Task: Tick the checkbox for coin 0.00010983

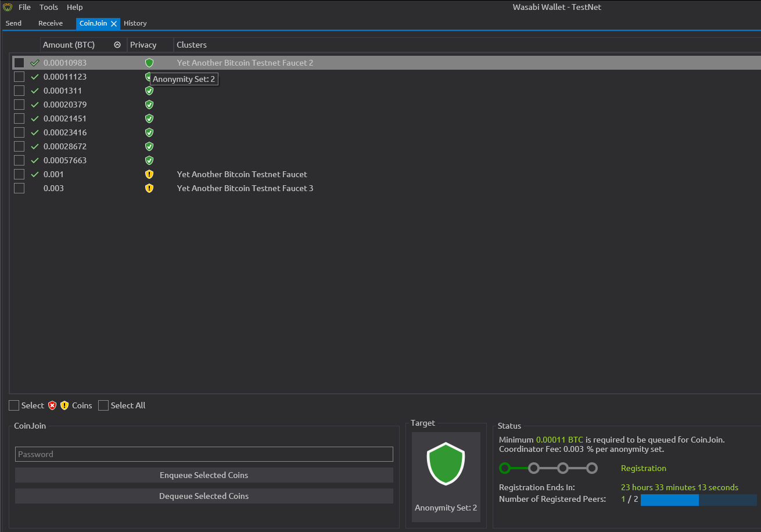Action: 19,63
